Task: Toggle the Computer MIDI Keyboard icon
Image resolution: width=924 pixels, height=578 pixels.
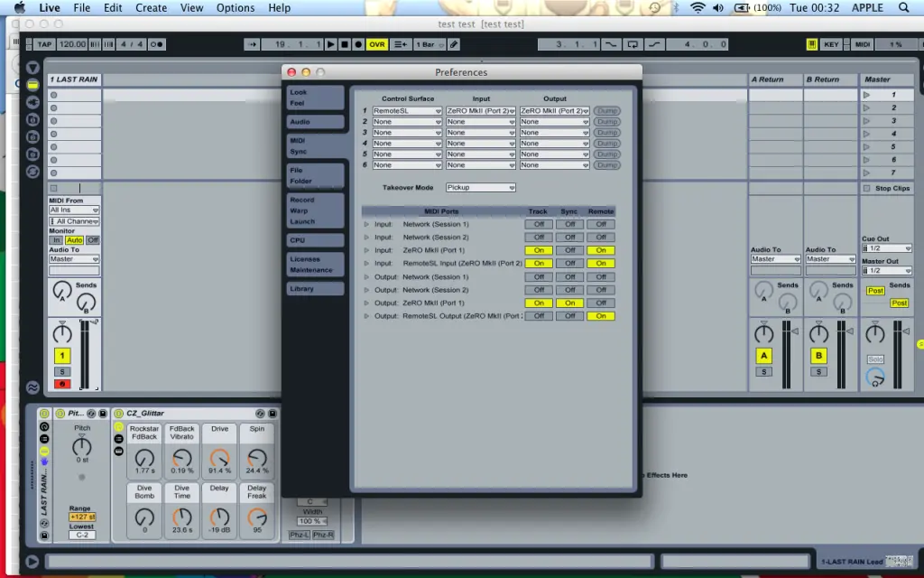Action: coord(811,44)
